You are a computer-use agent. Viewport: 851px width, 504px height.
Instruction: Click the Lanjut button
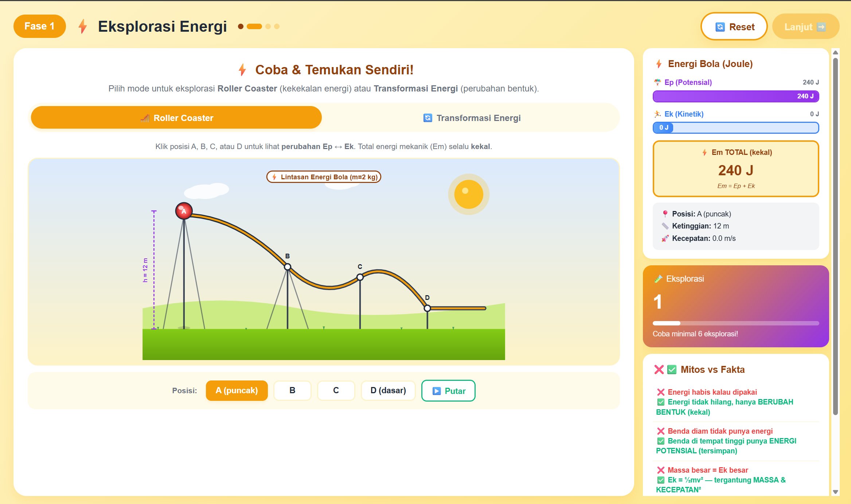click(x=805, y=27)
